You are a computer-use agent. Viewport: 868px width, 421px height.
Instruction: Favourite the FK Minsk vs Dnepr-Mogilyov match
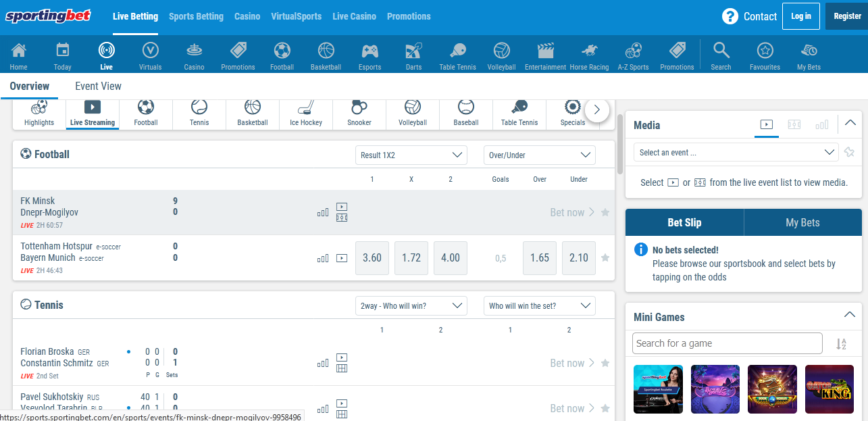click(x=605, y=212)
